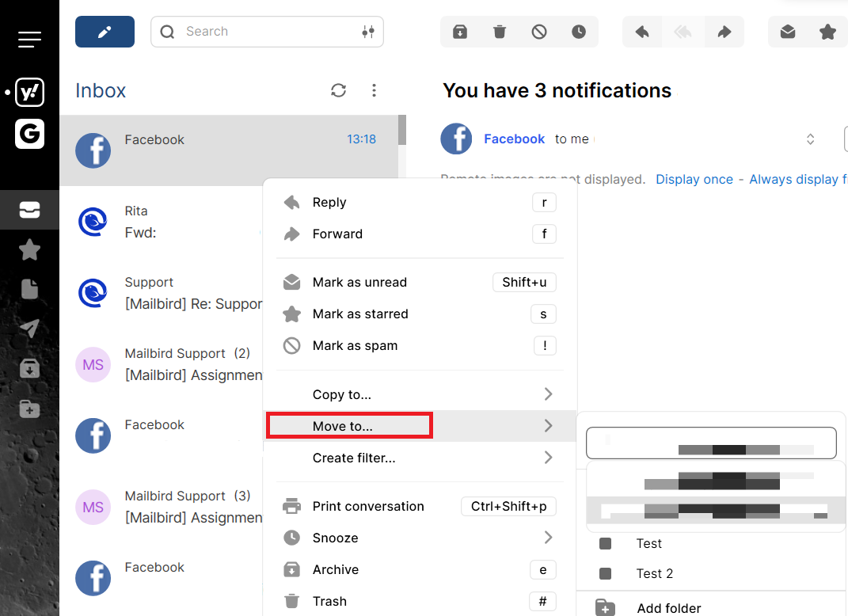Open the Sent folder in sidebar
848x616 pixels.
point(29,329)
